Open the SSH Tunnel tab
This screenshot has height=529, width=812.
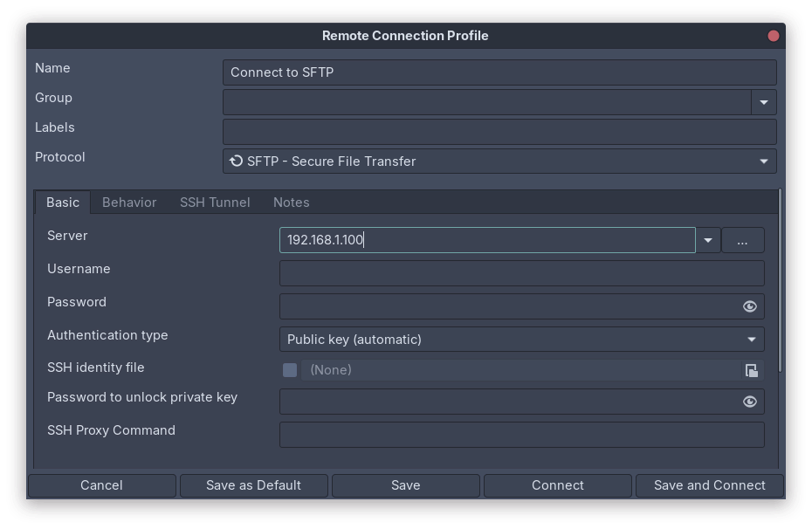coord(215,202)
